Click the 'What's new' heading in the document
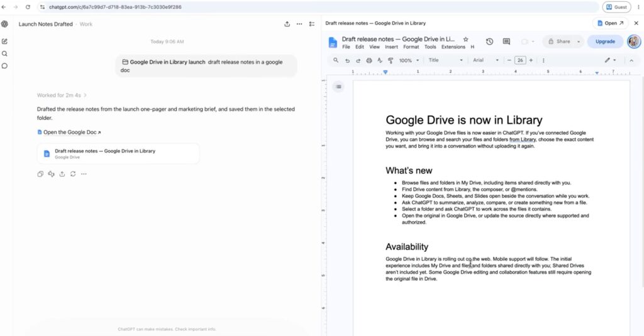Screen dimensions: 644x336 click(x=409, y=171)
